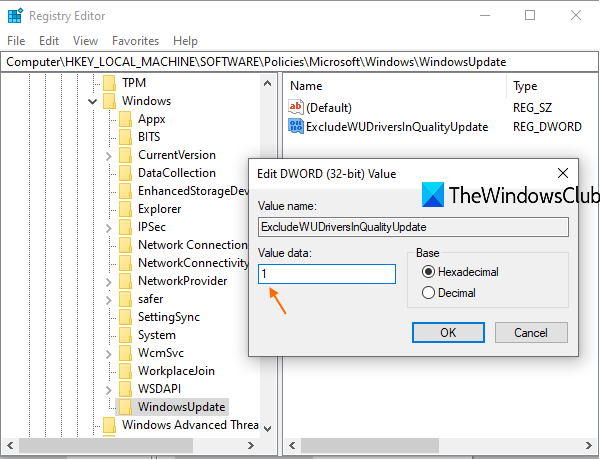Image resolution: width=600 pixels, height=460 pixels.
Task: Click the NetworkProvider folder icon
Action: pos(125,281)
